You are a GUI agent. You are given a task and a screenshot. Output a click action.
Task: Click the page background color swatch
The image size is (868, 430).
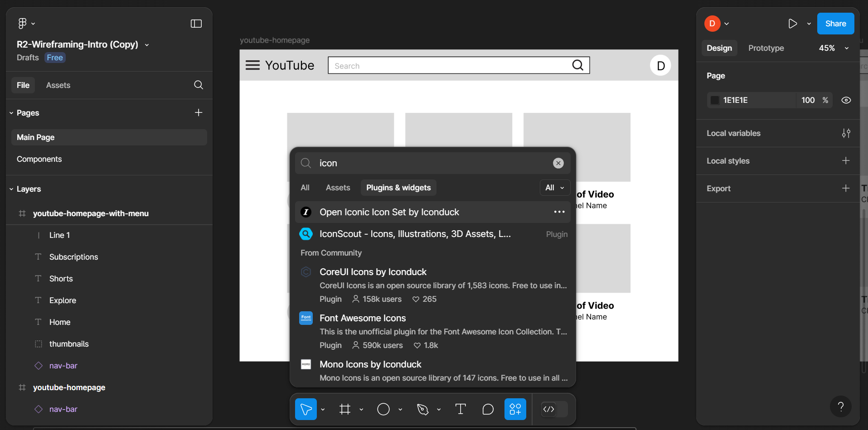pyautogui.click(x=715, y=100)
